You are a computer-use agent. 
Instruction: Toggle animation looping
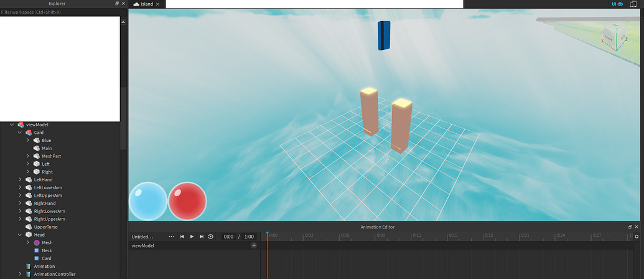coord(211,237)
